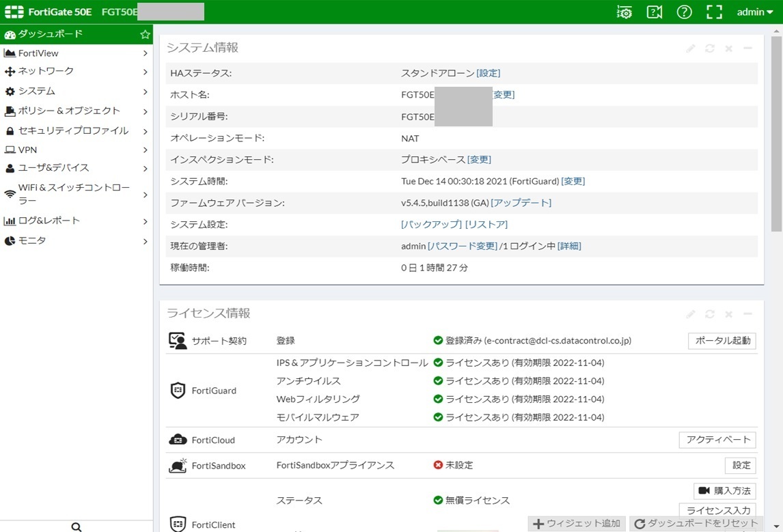
Task: Close the システム情報 widget
Action: 729,48
